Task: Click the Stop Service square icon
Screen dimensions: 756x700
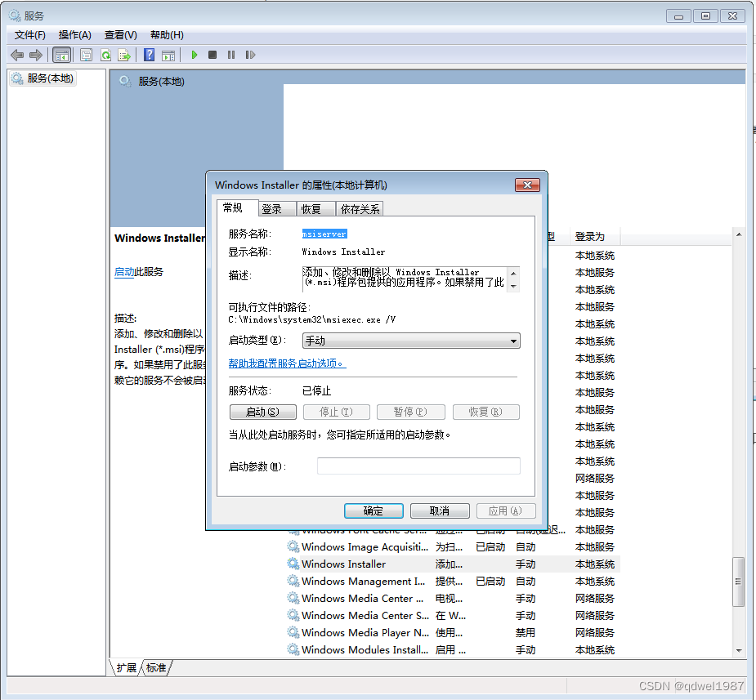Action: pyautogui.click(x=212, y=55)
